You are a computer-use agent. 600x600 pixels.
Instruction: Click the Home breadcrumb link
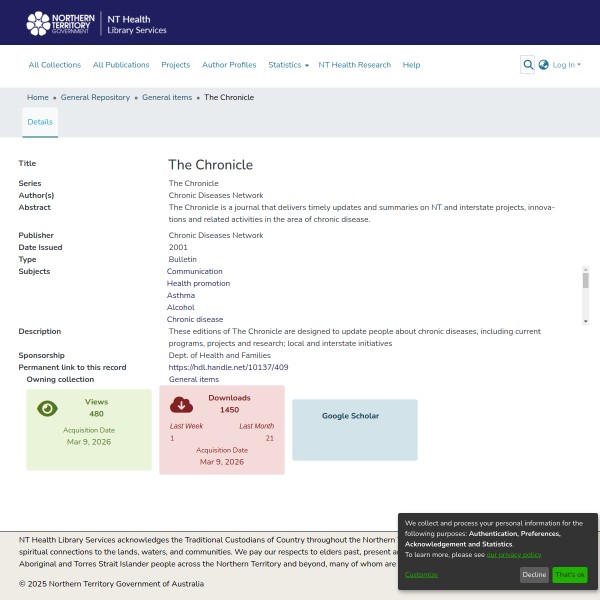tap(38, 97)
